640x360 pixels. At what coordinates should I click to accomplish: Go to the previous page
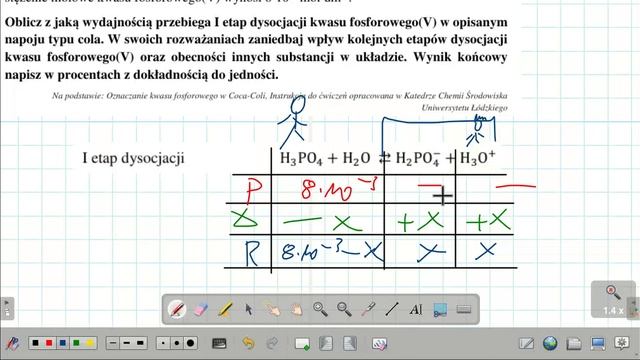pyautogui.click(x=325, y=343)
